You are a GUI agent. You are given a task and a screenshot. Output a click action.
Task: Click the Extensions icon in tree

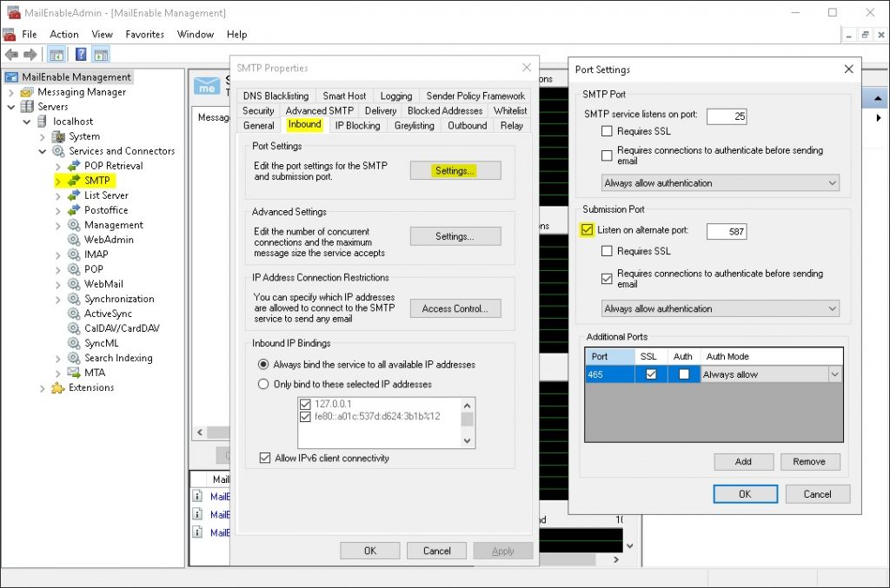pos(58,387)
